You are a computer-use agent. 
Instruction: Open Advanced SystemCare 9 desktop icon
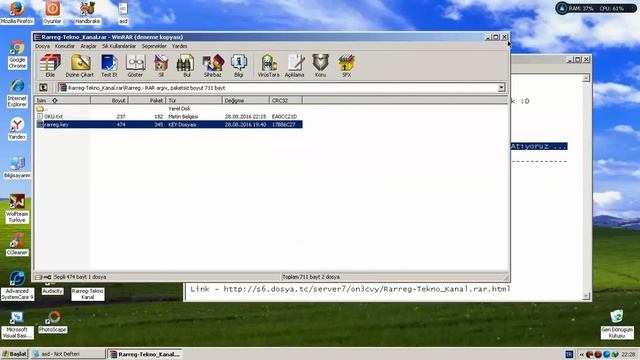pos(17,286)
